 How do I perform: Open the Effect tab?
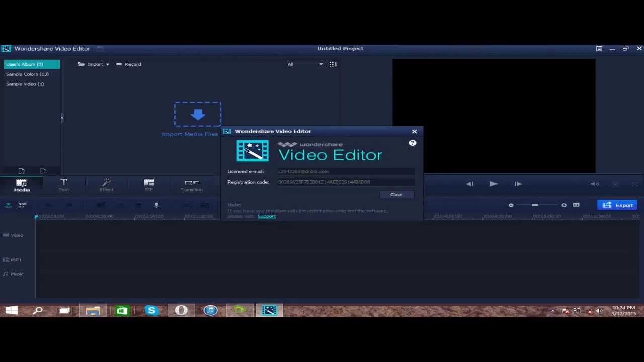pyautogui.click(x=106, y=185)
